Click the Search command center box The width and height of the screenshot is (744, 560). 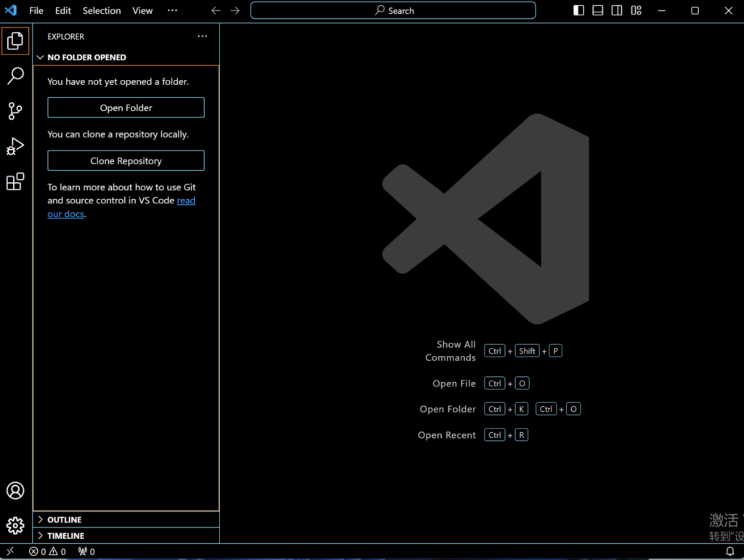pos(393,10)
